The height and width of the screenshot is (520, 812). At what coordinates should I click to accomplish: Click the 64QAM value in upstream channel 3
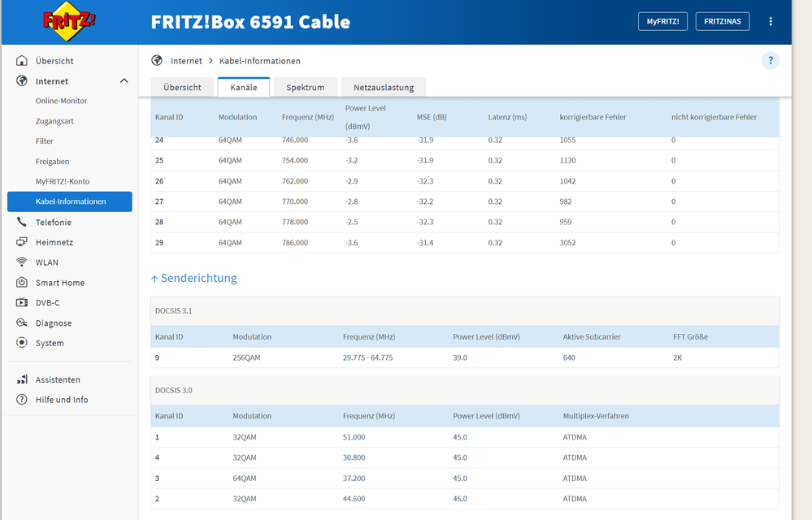[x=245, y=478]
